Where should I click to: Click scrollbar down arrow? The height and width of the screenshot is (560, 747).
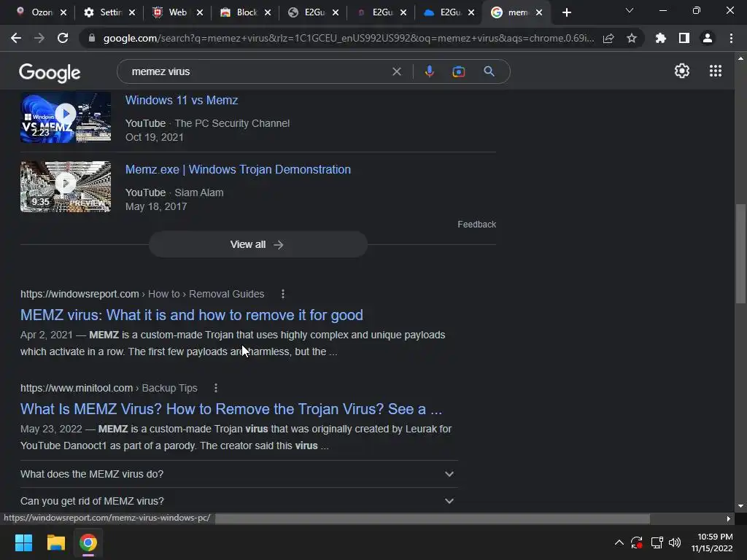tap(740, 506)
